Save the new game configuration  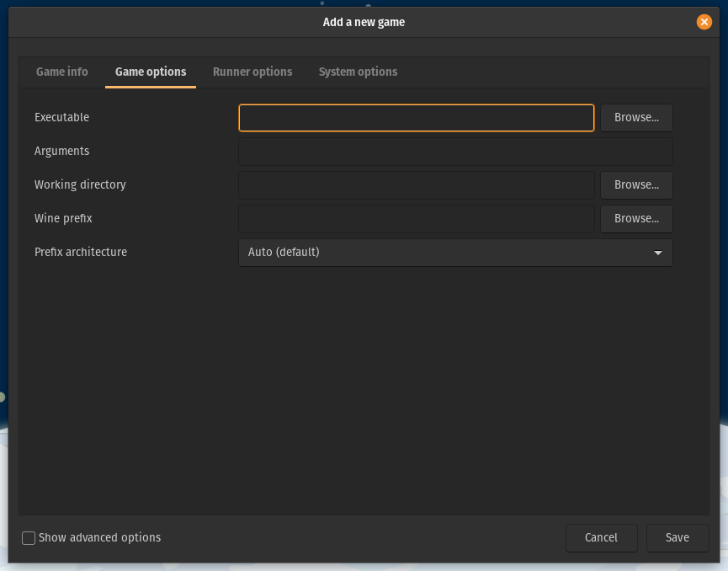click(677, 537)
